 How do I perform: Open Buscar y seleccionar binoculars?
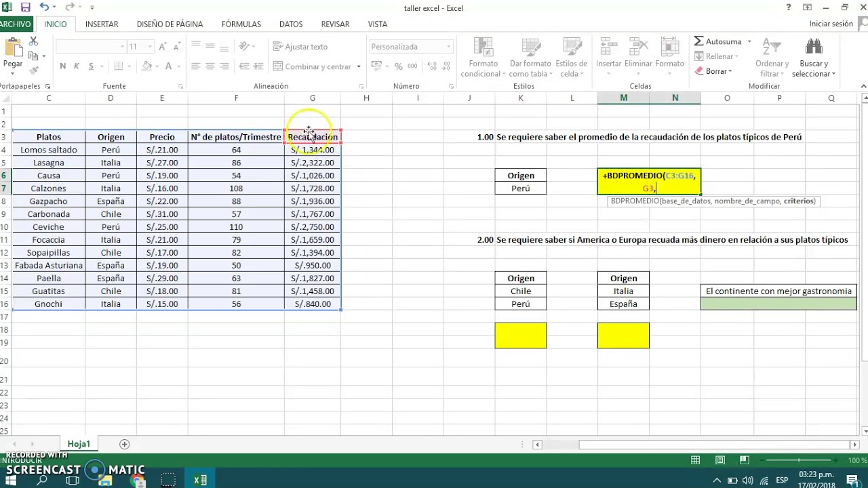coord(814,58)
